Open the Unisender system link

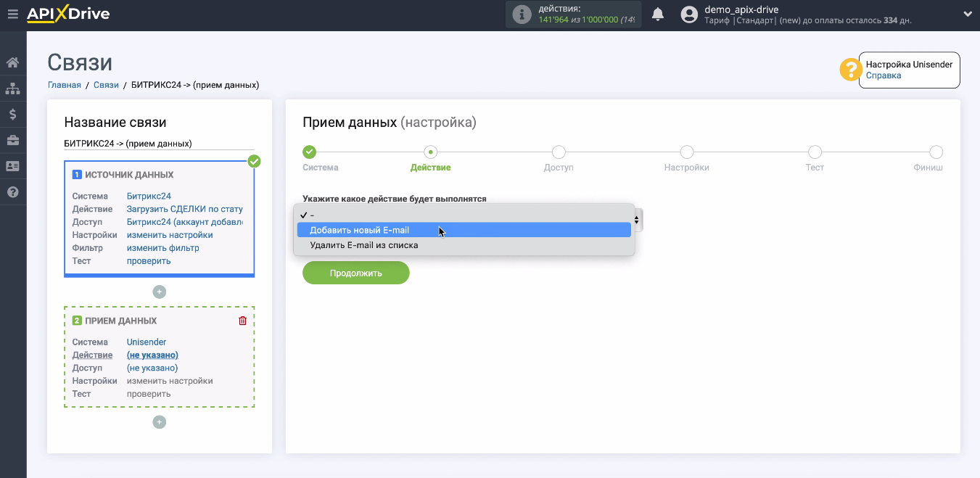(x=147, y=342)
